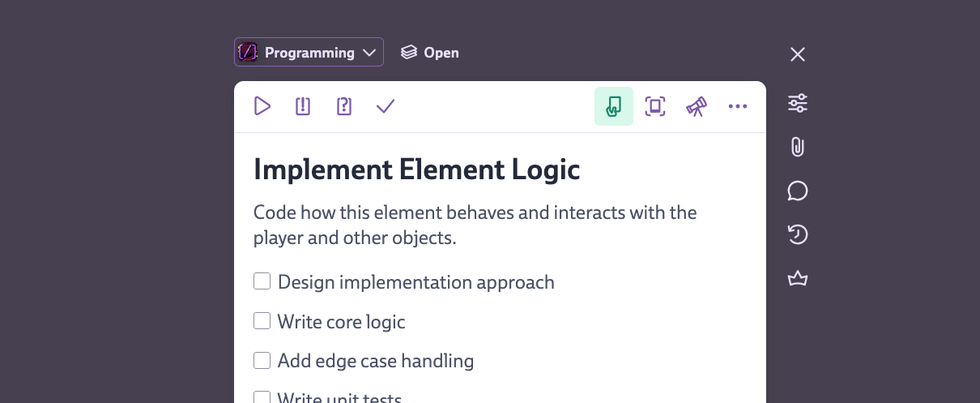Click the question mark review icon
The height and width of the screenshot is (403, 980).
(x=344, y=106)
